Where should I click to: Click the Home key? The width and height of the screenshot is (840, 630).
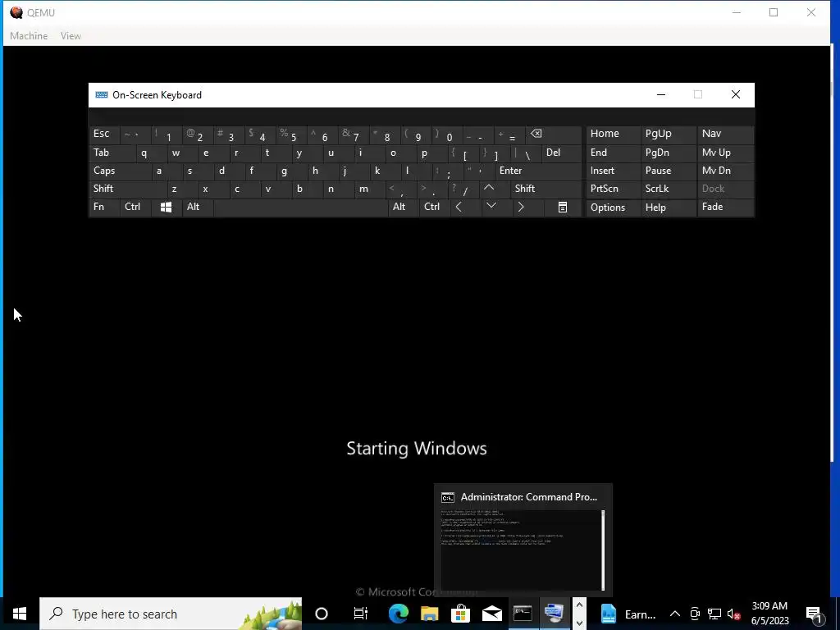click(x=613, y=135)
